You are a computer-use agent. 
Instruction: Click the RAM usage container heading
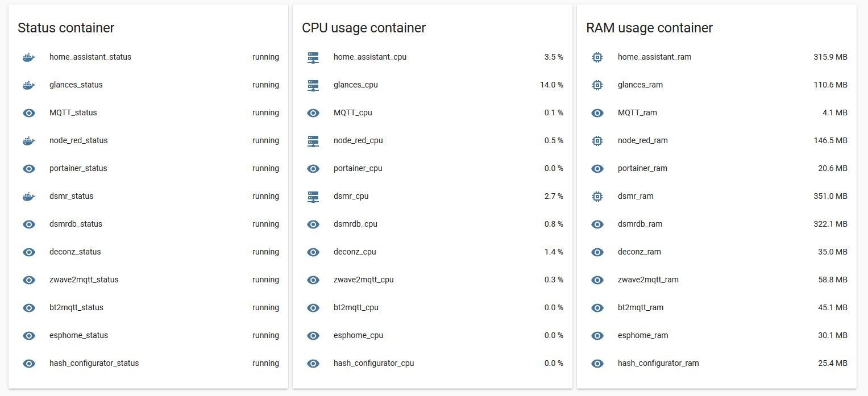649,28
